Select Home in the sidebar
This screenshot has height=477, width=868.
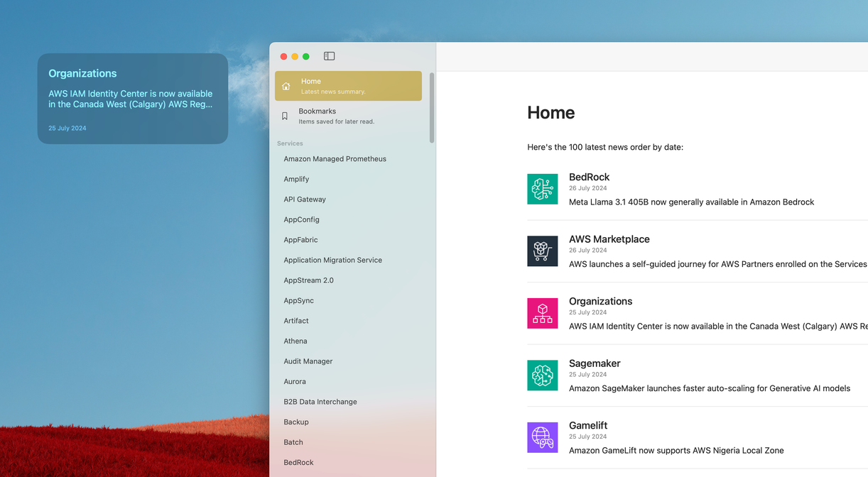click(x=348, y=86)
